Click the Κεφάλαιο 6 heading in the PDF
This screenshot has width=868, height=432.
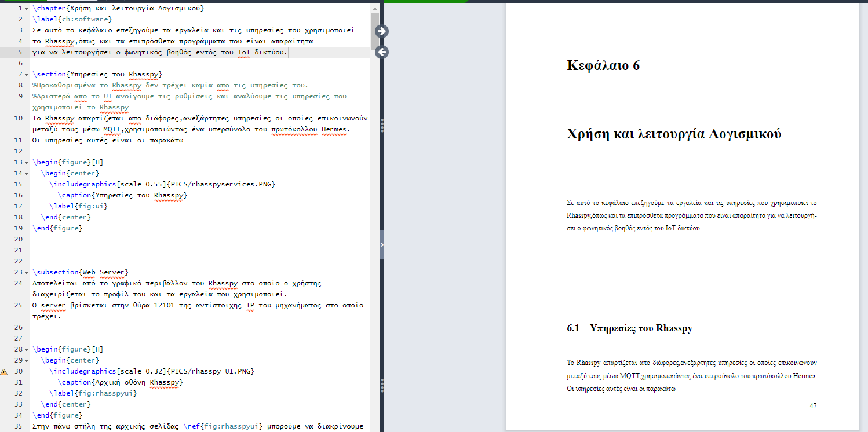(603, 65)
